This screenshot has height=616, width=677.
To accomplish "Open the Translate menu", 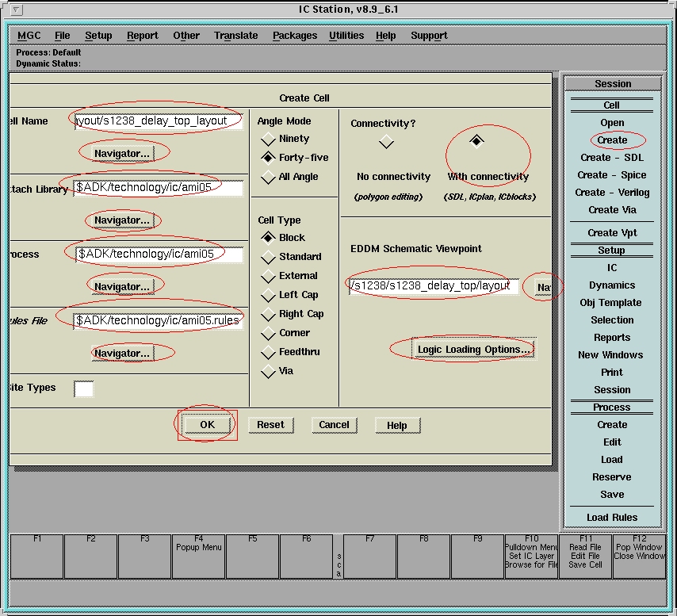I will tap(235, 36).
